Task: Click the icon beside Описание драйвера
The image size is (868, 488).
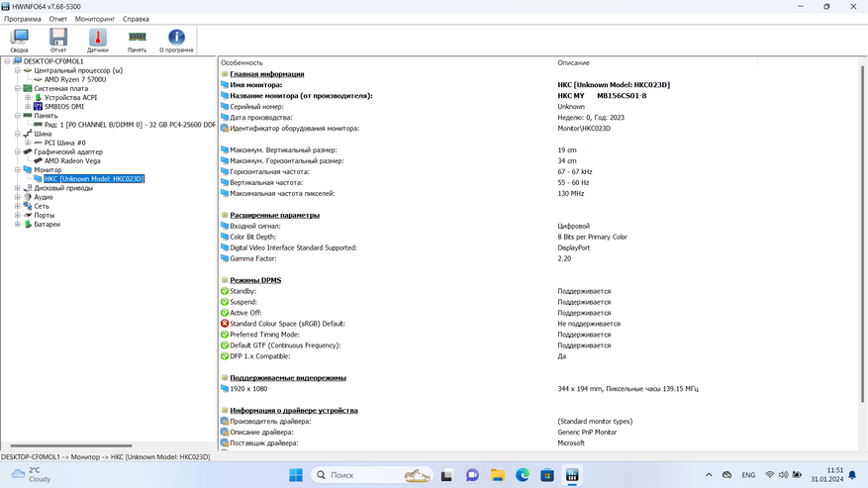Action: (x=225, y=432)
